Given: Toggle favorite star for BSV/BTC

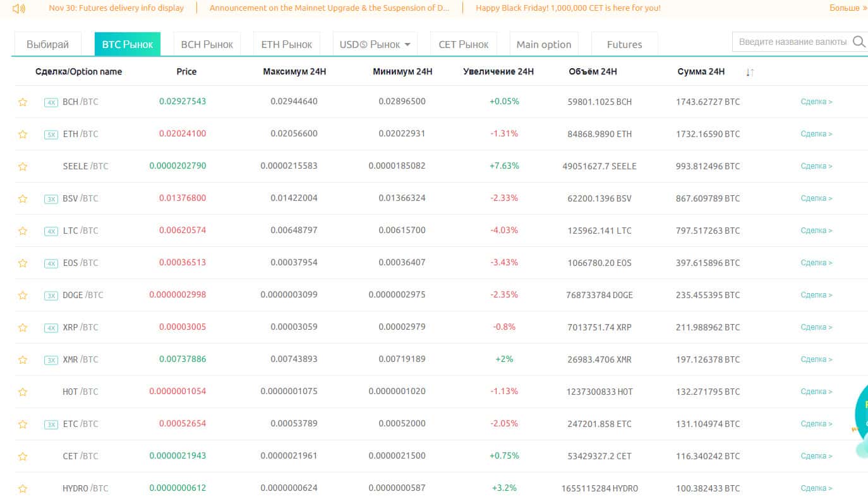Looking at the screenshot, I should (23, 198).
